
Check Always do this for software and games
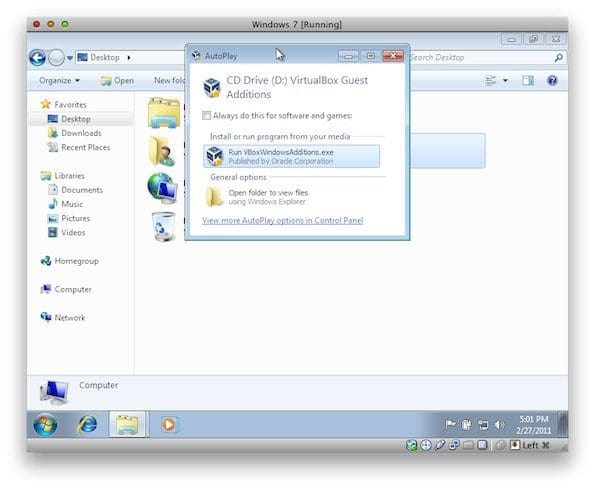click(206, 115)
